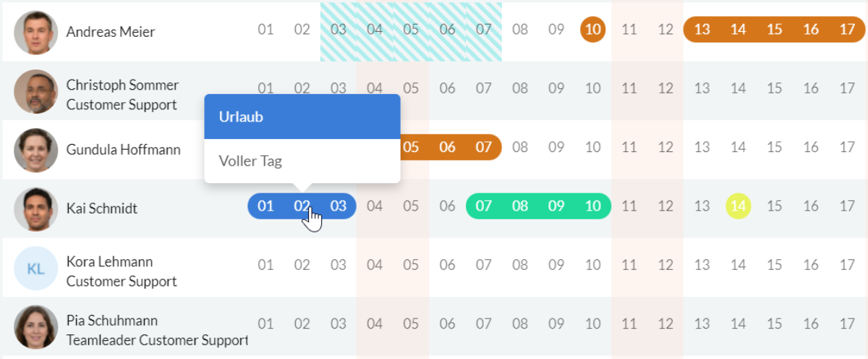Open Kora Lehmann's KL initials avatar
The height and width of the screenshot is (359, 868).
pos(35,268)
